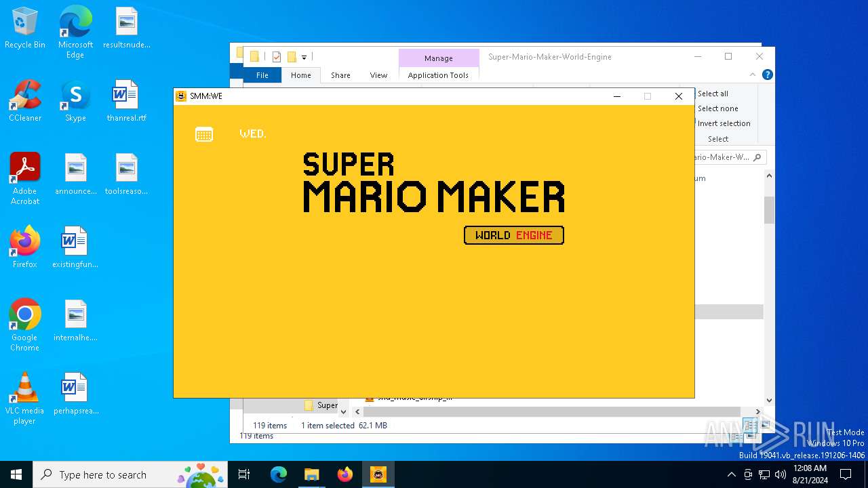Click scroll right arrow of horizontal scrollbar

tap(757, 411)
